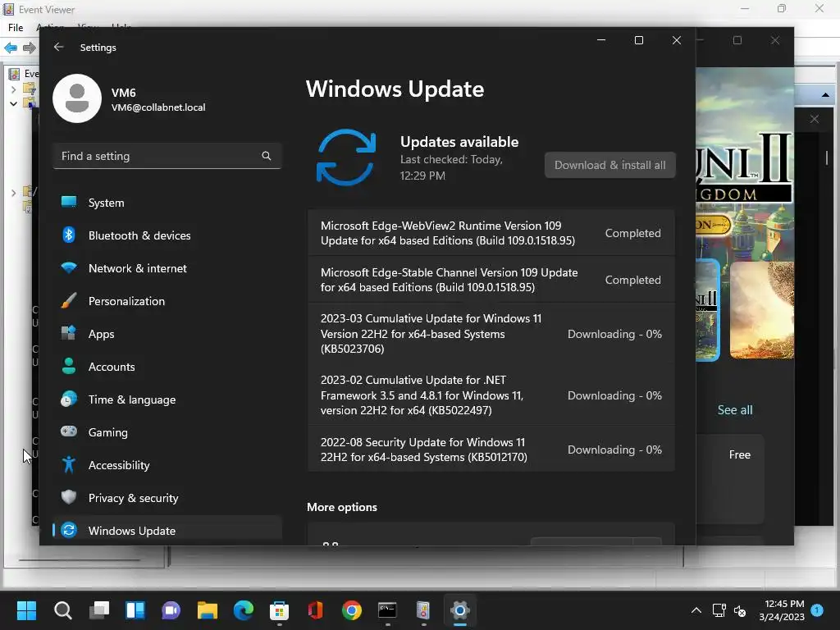Launch Office from taskbar
The image size is (840, 630).
coord(316,610)
